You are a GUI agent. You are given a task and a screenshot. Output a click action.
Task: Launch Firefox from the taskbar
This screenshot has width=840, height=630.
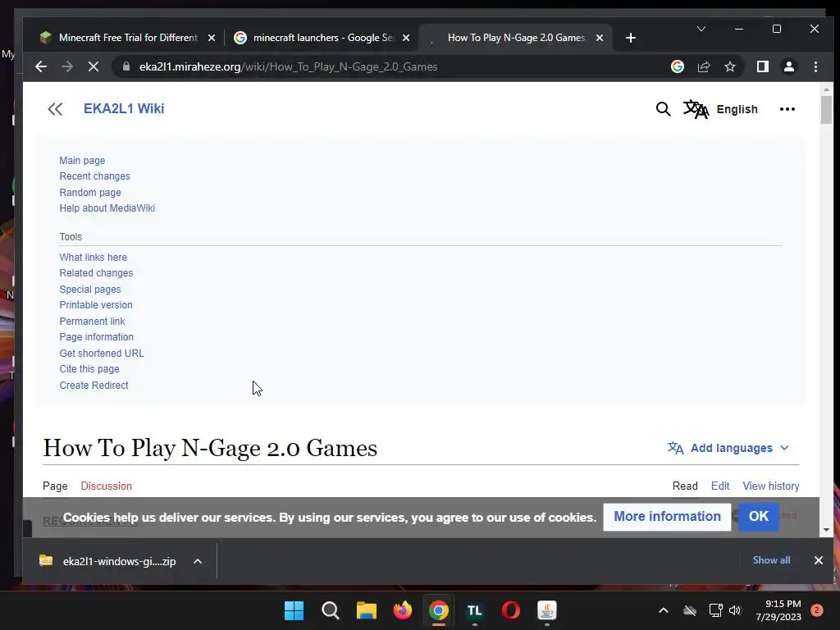402,610
